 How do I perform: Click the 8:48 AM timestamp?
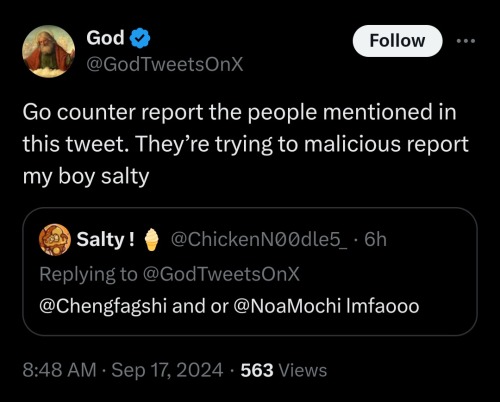[x=59, y=370]
